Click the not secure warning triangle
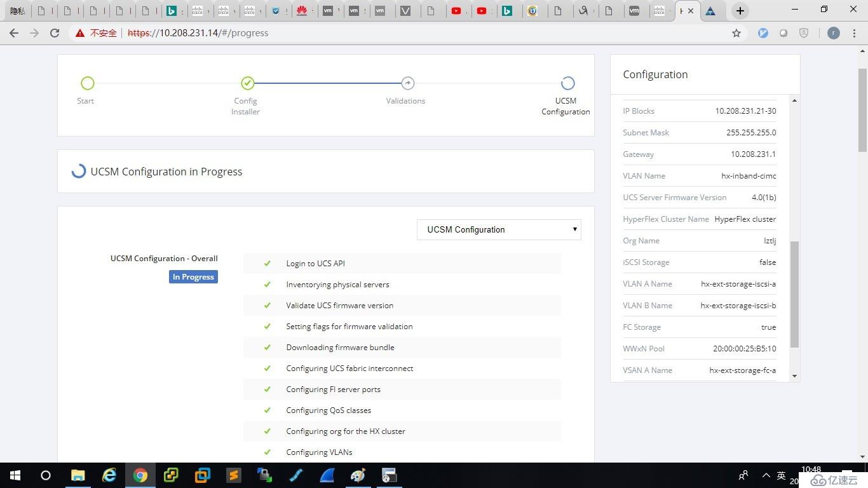 tap(80, 33)
